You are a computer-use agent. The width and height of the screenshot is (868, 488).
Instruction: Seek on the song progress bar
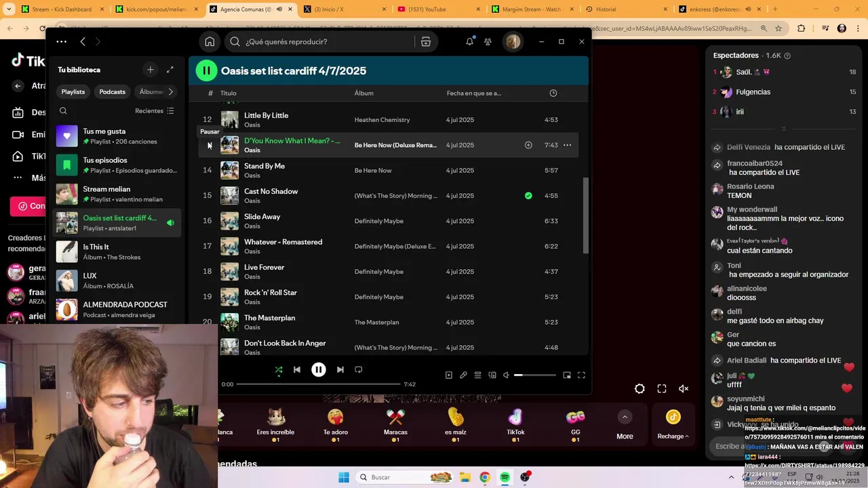tap(319, 384)
